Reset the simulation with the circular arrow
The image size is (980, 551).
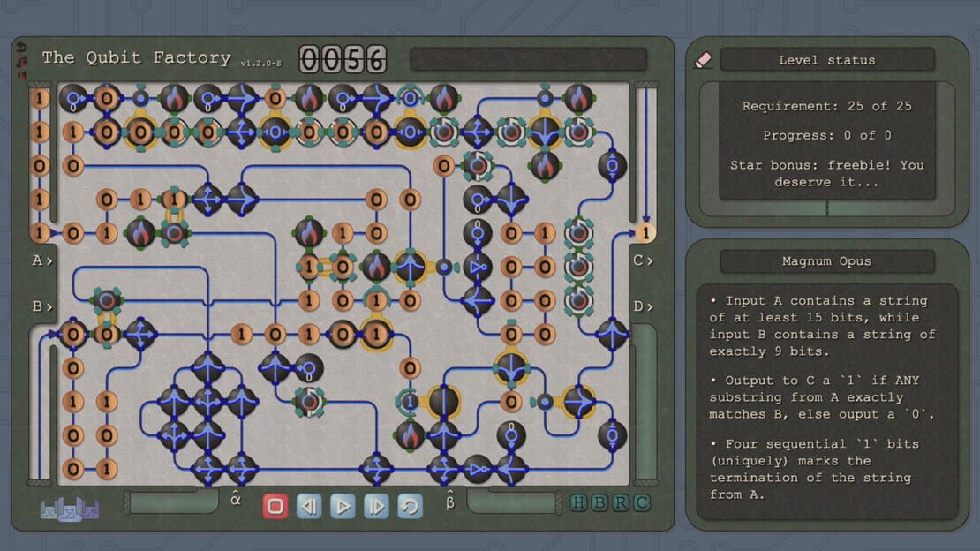click(x=410, y=506)
